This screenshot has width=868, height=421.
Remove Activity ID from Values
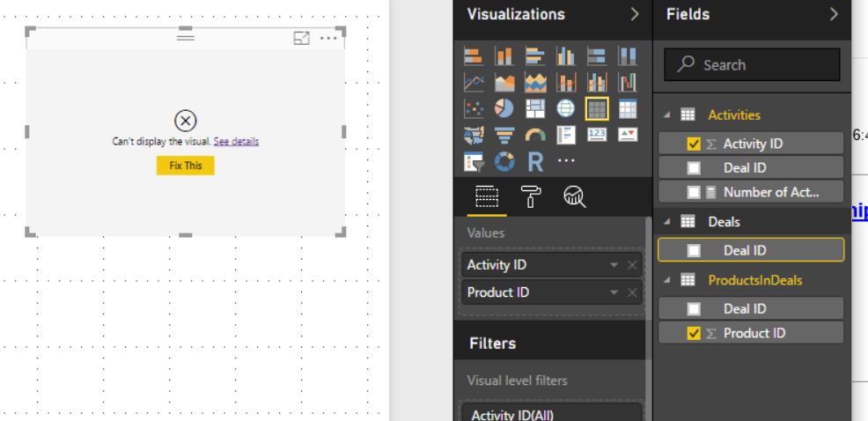pos(632,265)
